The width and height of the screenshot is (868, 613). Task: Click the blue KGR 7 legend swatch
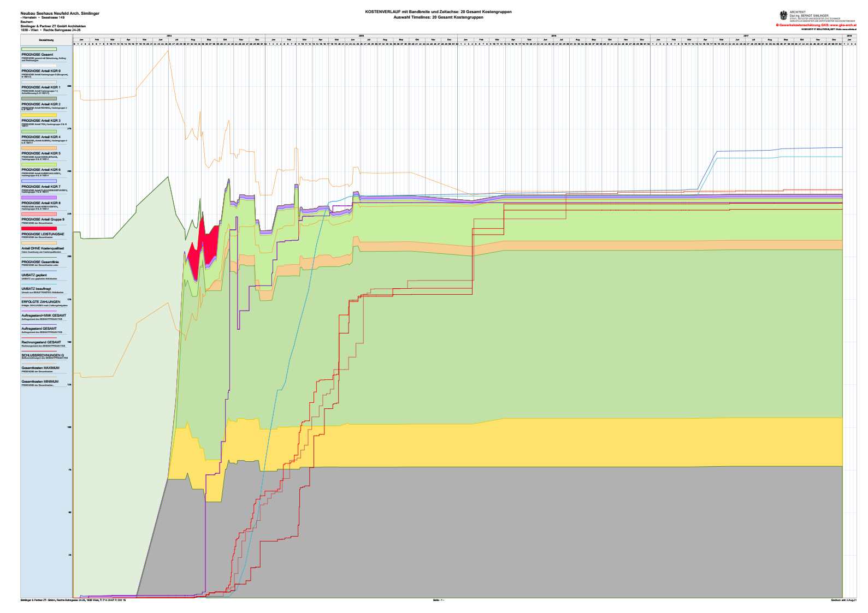coord(39,181)
